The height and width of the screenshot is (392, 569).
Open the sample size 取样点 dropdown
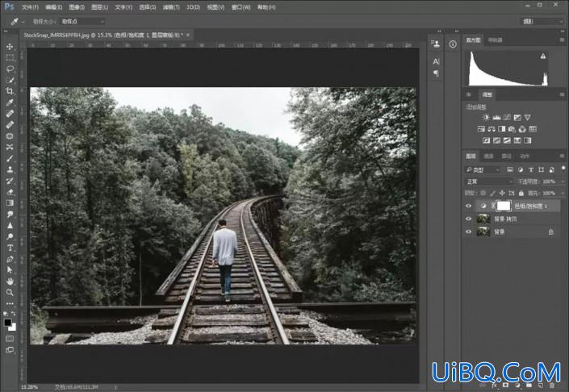pos(82,22)
